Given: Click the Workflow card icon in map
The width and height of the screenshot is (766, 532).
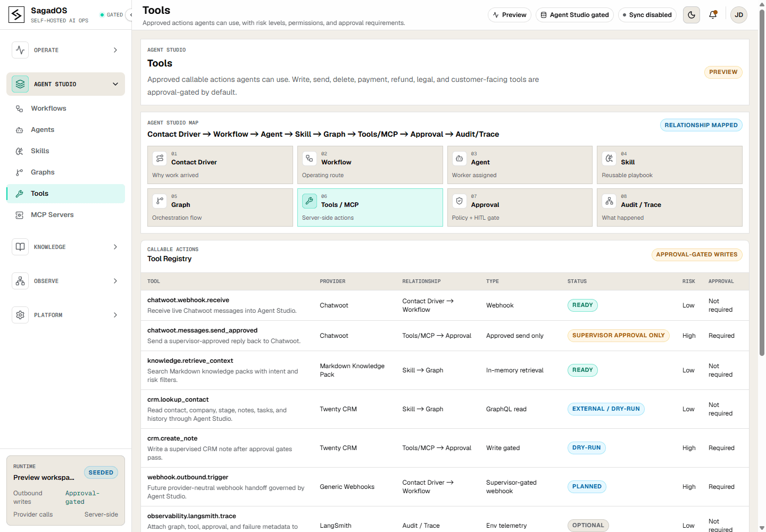Looking at the screenshot, I should pyautogui.click(x=310, y=159).
